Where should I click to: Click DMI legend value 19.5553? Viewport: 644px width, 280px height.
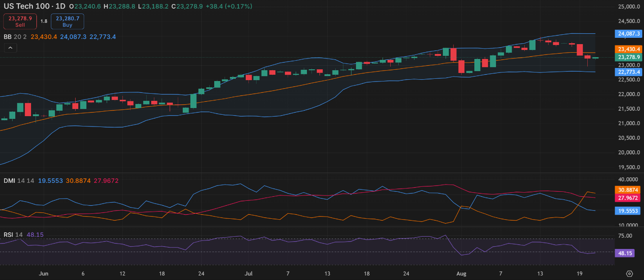50,181
